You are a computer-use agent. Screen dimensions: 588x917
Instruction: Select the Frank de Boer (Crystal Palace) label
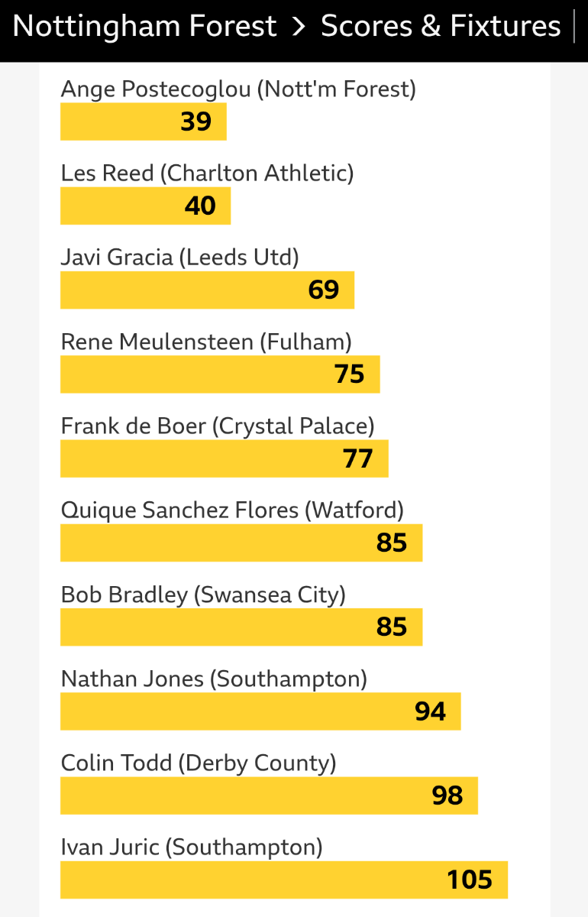[x=218, y=426]
